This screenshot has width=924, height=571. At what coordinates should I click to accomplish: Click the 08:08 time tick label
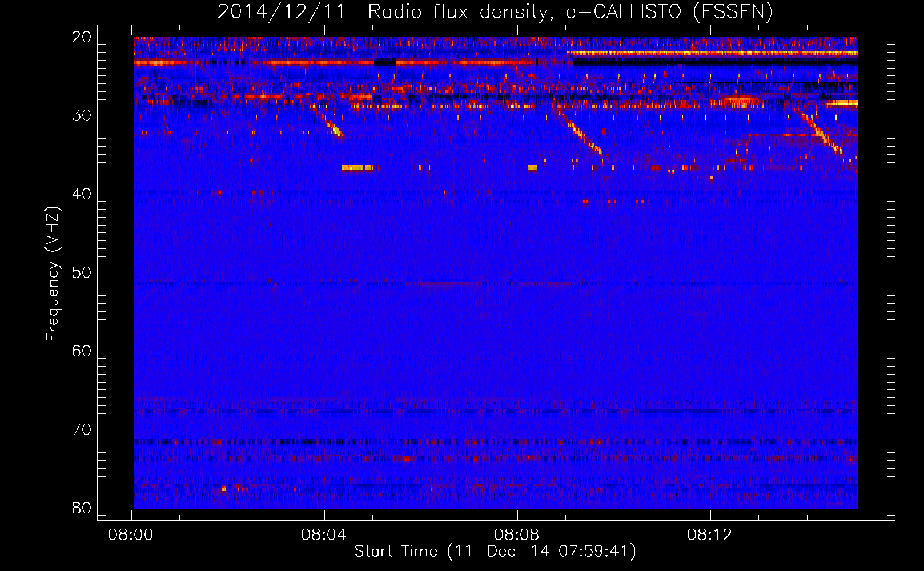(x=517, y=535)
